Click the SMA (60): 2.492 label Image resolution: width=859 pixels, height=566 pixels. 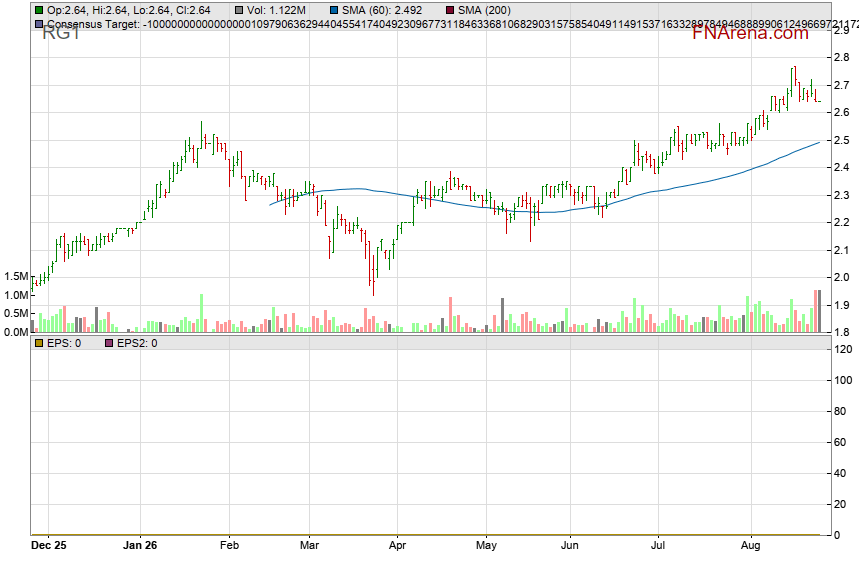click(382, 10)
